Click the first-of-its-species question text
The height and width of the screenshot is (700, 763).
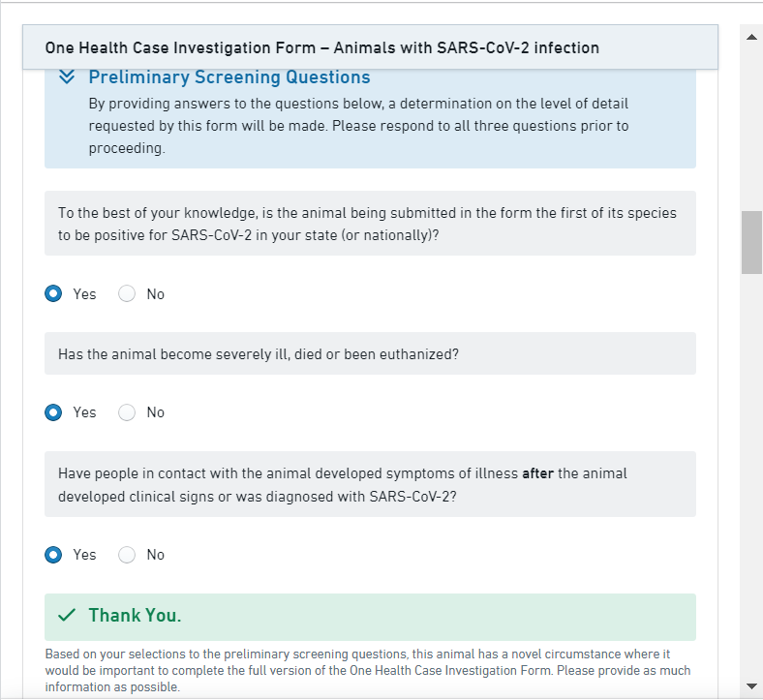click(x=368, y=224)
